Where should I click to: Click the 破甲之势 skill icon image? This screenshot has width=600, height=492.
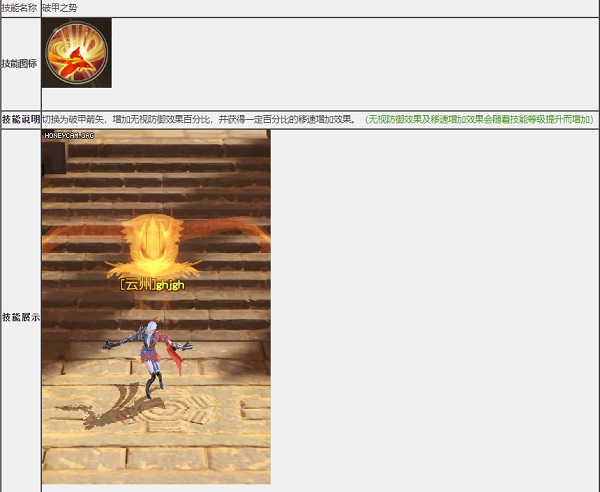[77, 53]
